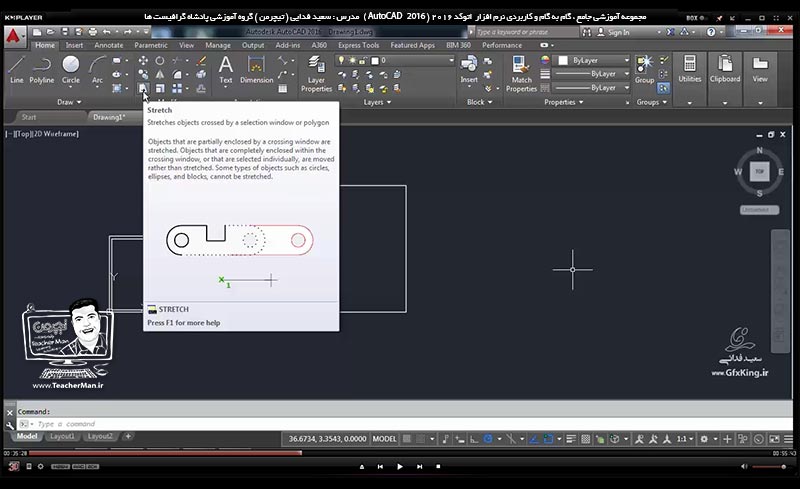Click Match Properties tool
Screen dimensions: 800x489
(521, 74)
